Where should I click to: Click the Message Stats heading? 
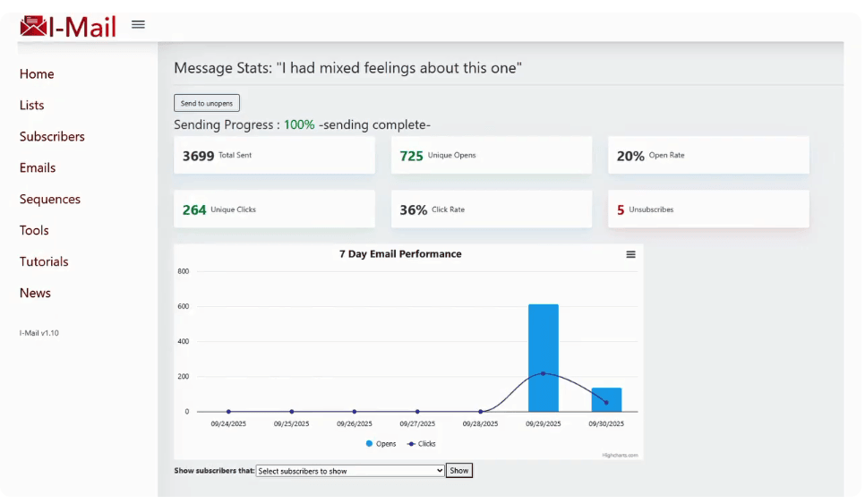(x=347, y=68)
